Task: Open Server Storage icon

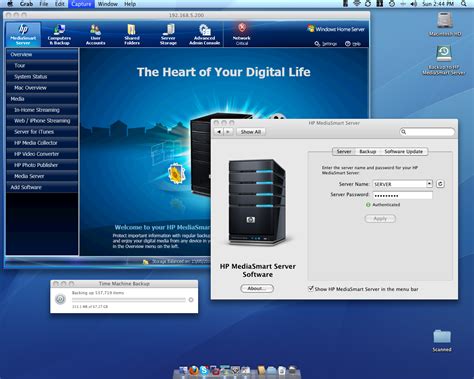Action: (x=168, y=34)
